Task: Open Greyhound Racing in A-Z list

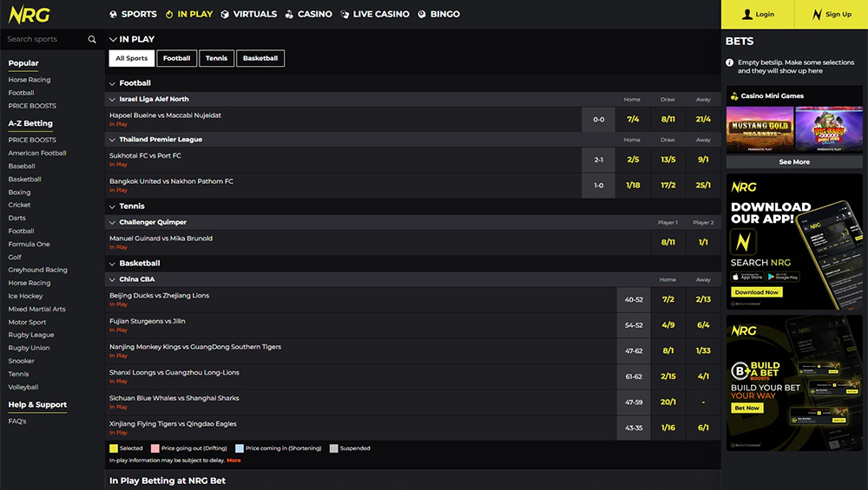Action: (37, 270)
